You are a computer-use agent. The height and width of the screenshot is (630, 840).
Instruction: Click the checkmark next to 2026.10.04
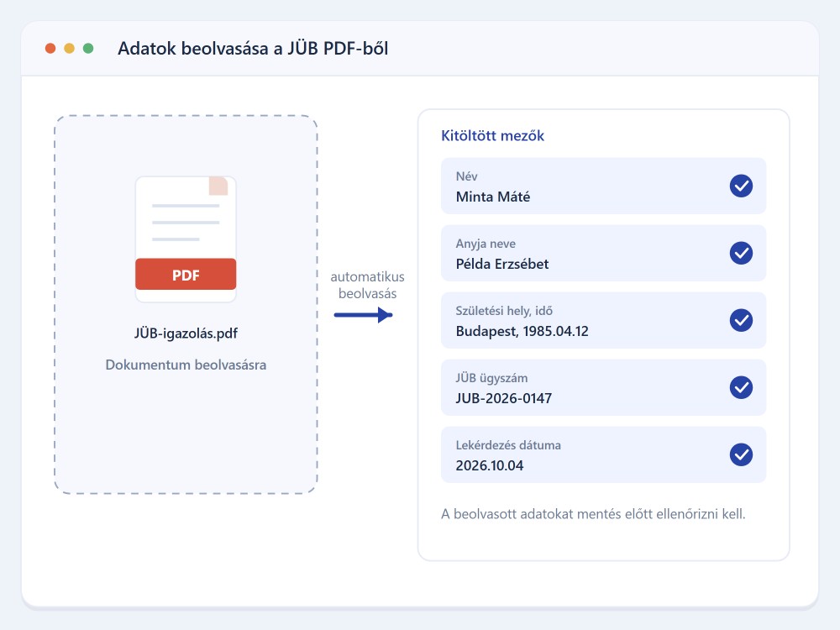coord(741,454)
